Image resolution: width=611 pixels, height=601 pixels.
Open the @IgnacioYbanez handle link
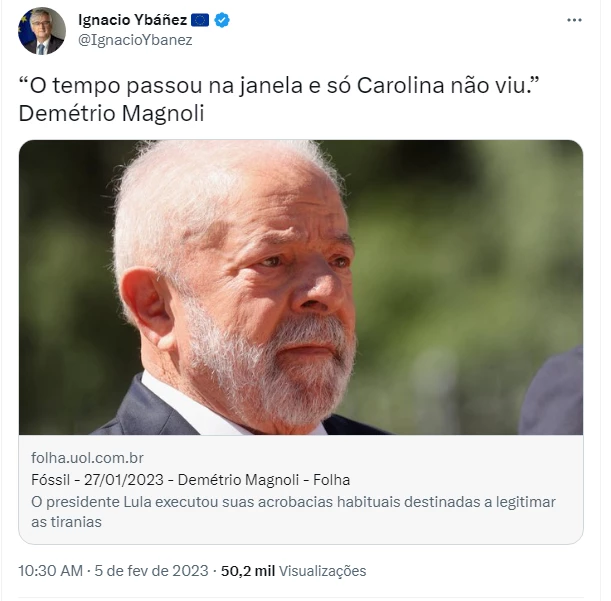(x=135, y=40)
